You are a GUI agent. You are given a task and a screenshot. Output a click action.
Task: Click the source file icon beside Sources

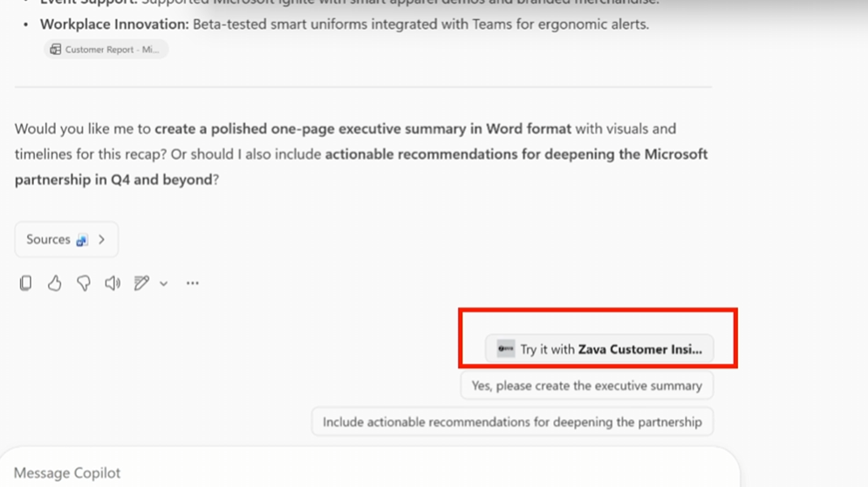(82, 240)
